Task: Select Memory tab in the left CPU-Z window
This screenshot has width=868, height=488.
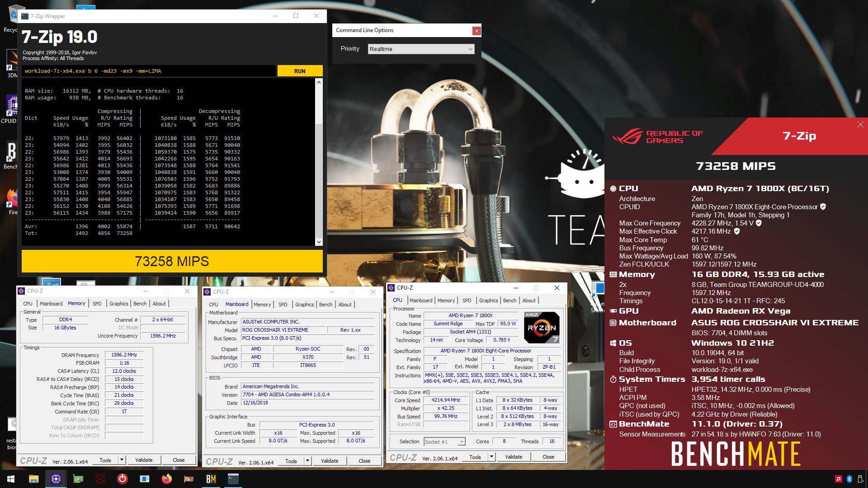Action: tap(76, 304)
